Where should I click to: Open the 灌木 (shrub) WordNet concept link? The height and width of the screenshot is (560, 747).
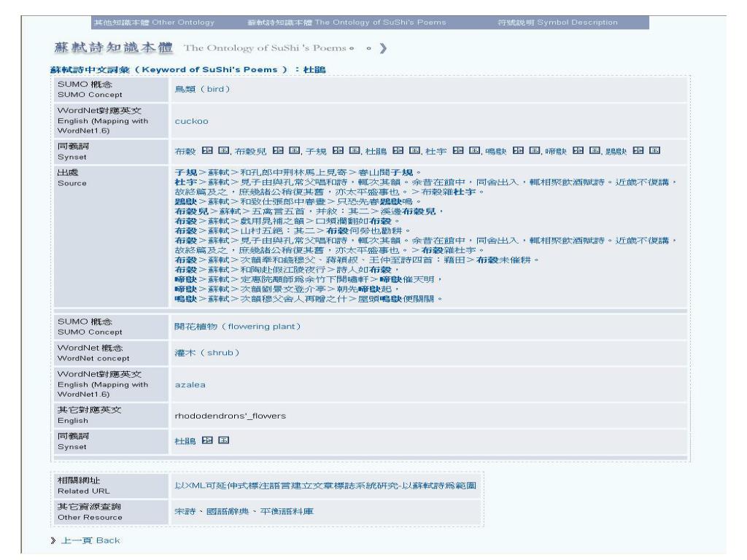[x=207, y=353]
